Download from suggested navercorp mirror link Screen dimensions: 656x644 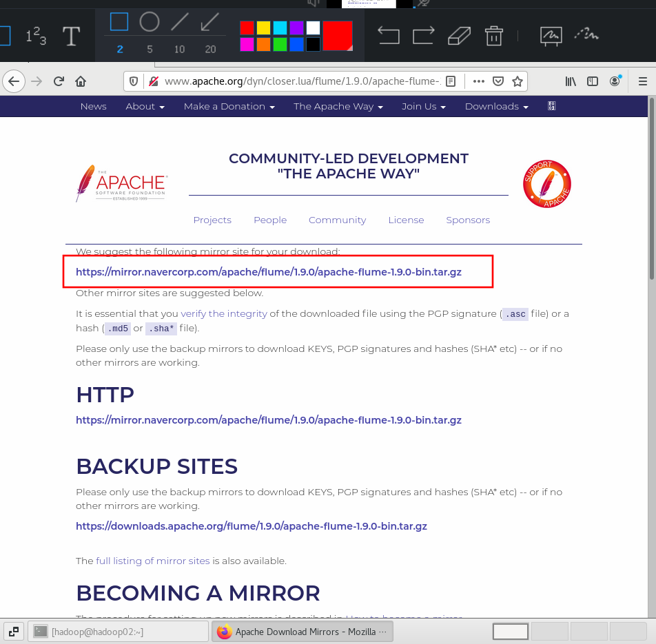point(269,272)
